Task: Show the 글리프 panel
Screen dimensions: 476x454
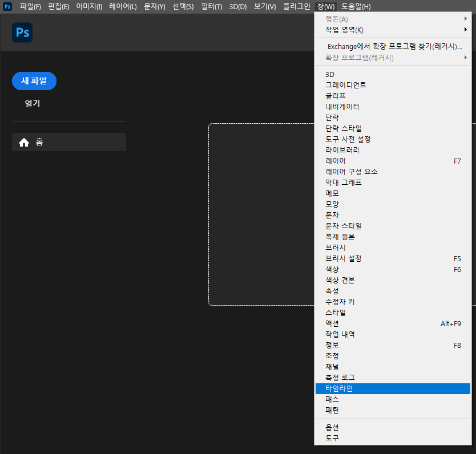Action: 393,96
